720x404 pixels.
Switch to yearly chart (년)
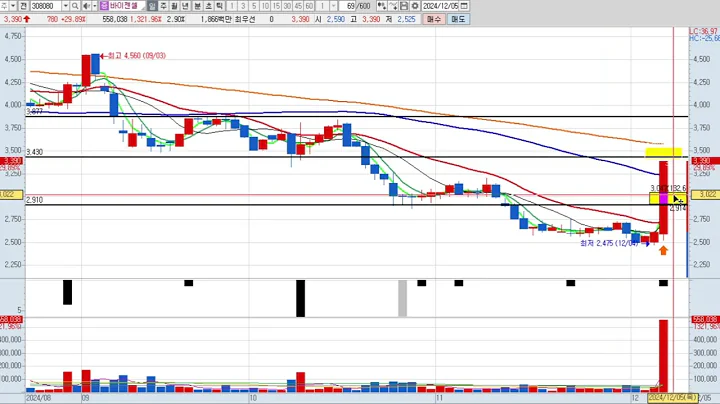coord(186,6)
